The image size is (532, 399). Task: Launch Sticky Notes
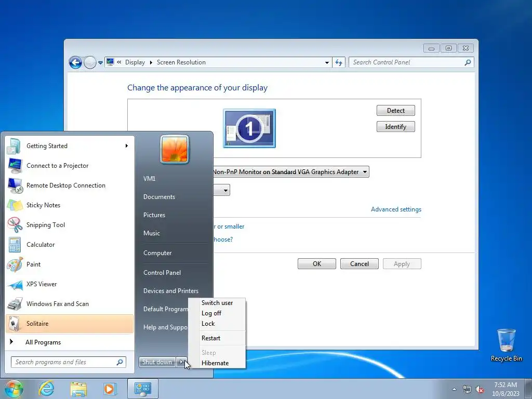[69, 205]
